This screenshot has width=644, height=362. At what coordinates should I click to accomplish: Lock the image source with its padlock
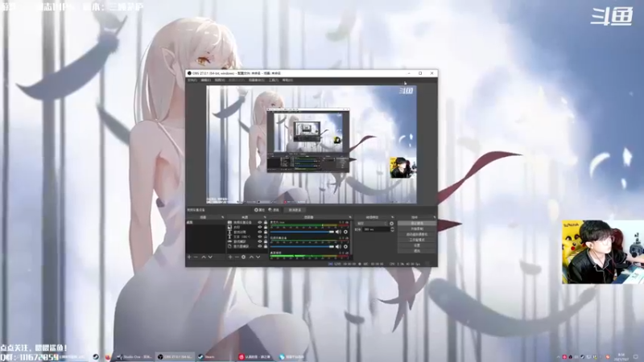click(x=266, y=227)
